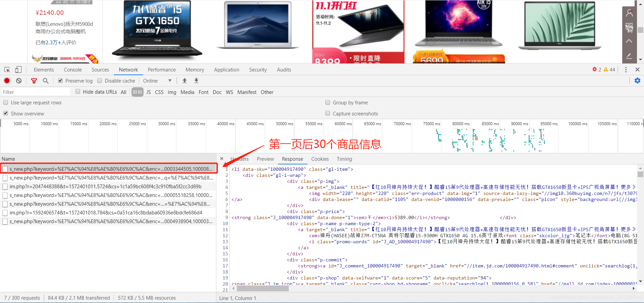Viewport: 644px width, 303px height.
Task: Filter requests by WS type
Action: pyautogui.click(x=229, y=92)
